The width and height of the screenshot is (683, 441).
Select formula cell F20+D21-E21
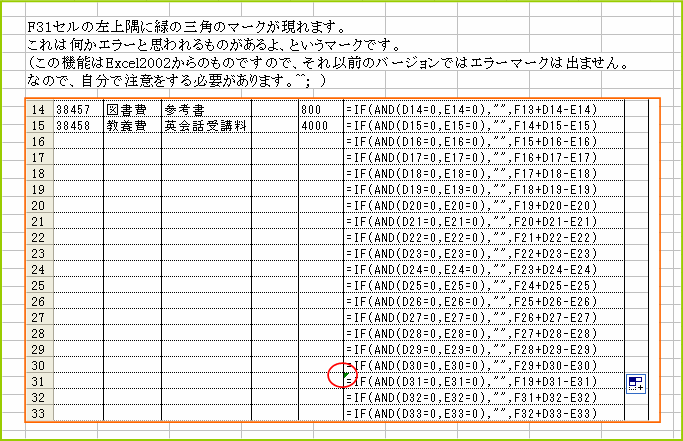coord(484,221)
